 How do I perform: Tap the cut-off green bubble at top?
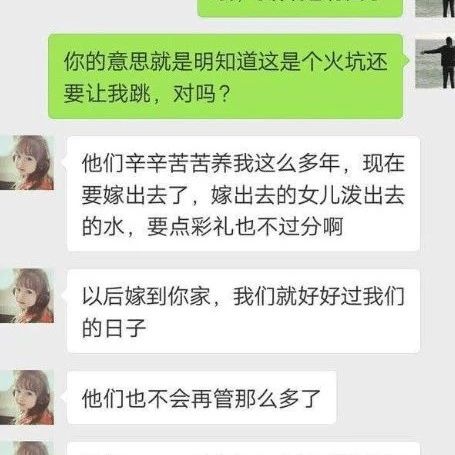[300, 8]
